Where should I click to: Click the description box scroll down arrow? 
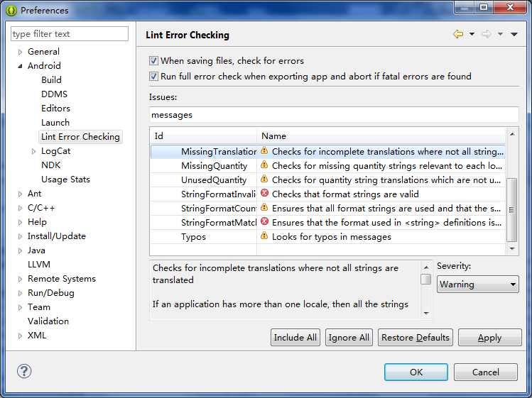coord(426,314)
